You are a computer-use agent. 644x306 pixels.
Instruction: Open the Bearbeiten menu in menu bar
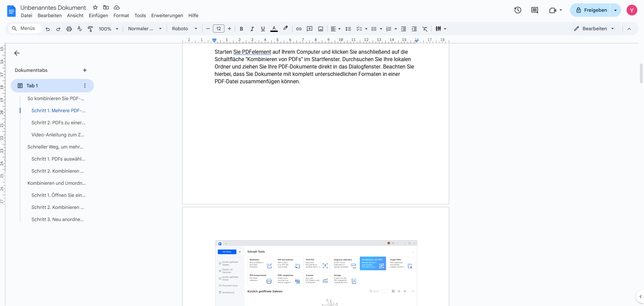[50, 15]
